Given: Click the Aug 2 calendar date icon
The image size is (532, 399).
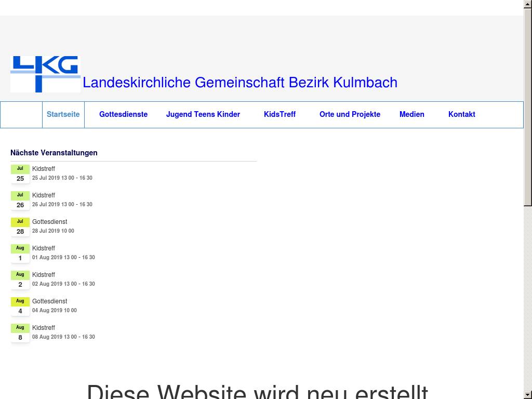Looking at the screenshot, I should click(x=20, y=280).
